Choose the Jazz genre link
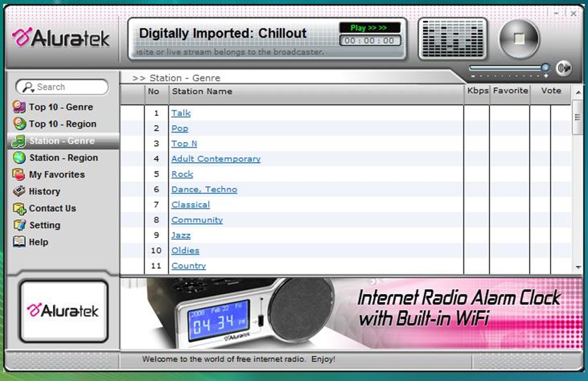588x381 pixels. 181,235
